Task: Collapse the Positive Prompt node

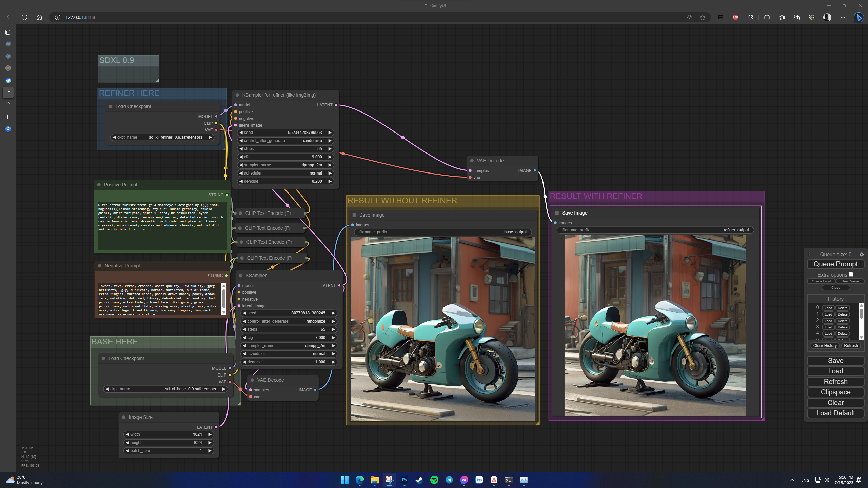Action: click(99, 185)
